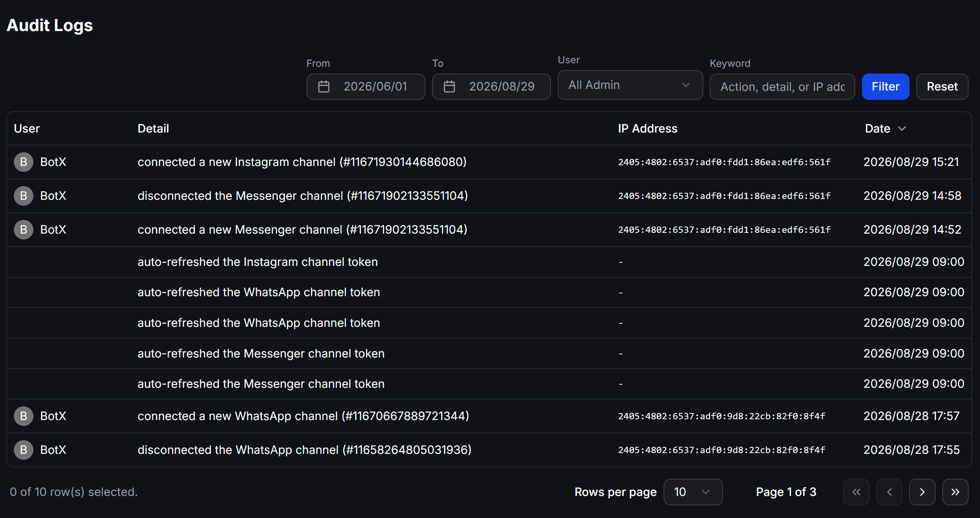Click the date 2026/08/29 14:58

pyautogui.click(x=912, y=196)
